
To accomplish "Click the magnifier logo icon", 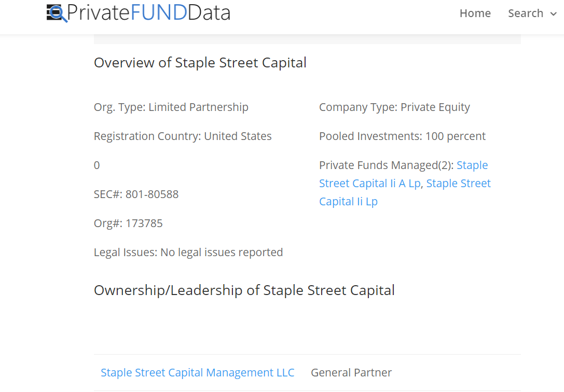I will point(57,13).
